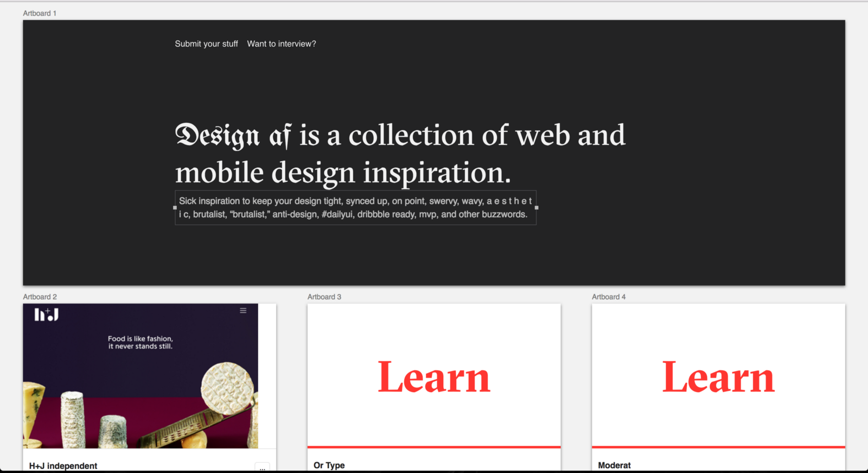The height and width of the screenshot is (473, 868).
Task: Select the "Design af is a collection" heading
Action: [400, 154]
